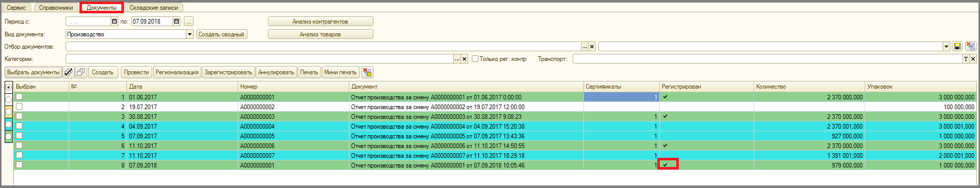Select green color filter radio button
980x188 pixels.
tap(9, 136)
